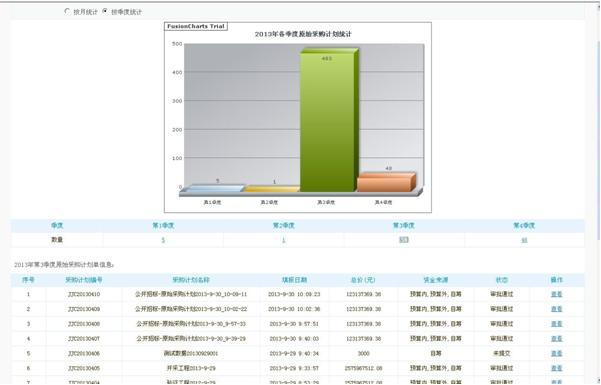
Task: Select the 按季度统计 radio button
Action: click(x=105, y=12)
